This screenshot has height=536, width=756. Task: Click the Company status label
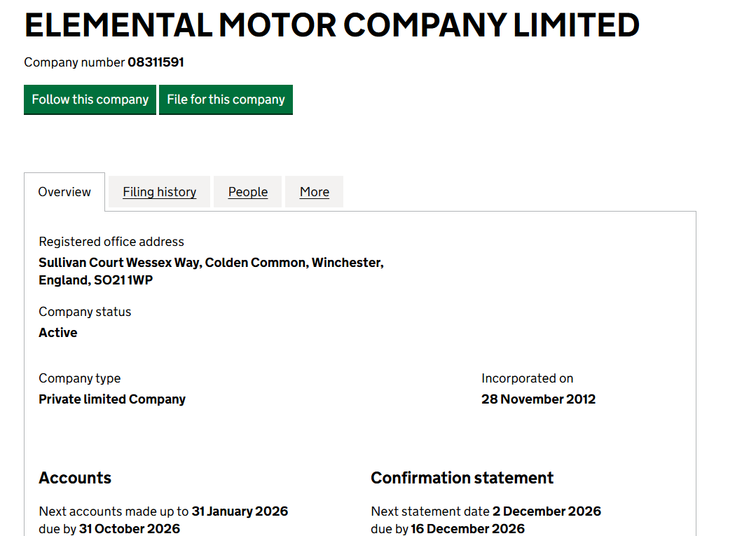click(85, 312)
